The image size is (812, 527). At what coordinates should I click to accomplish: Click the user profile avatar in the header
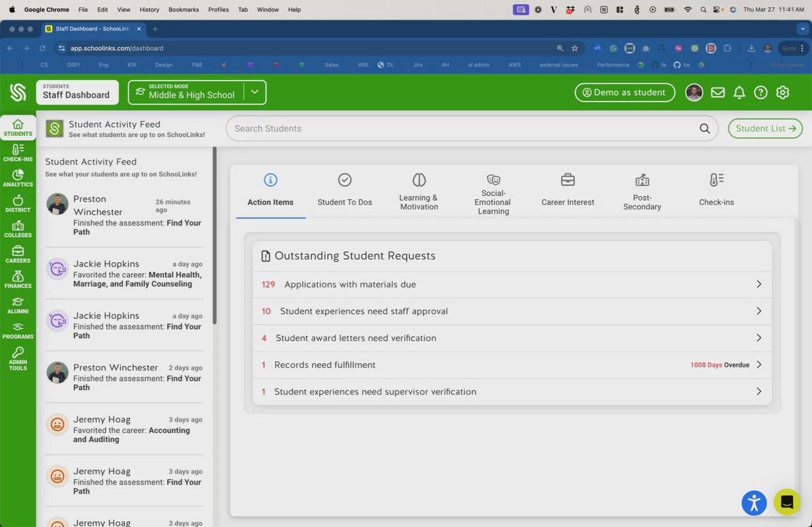tap(694, 93)
